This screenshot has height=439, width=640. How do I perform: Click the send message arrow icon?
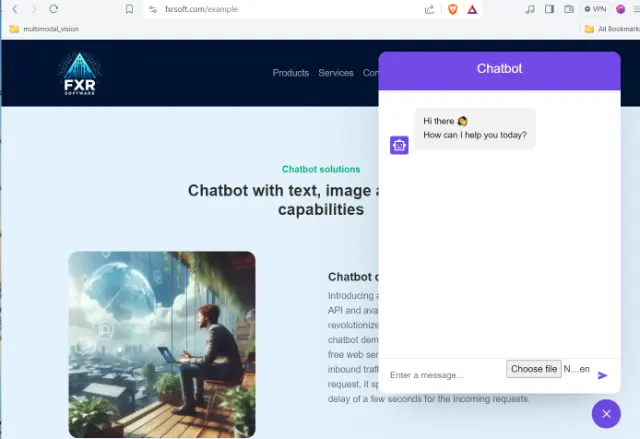coord(602,376)
